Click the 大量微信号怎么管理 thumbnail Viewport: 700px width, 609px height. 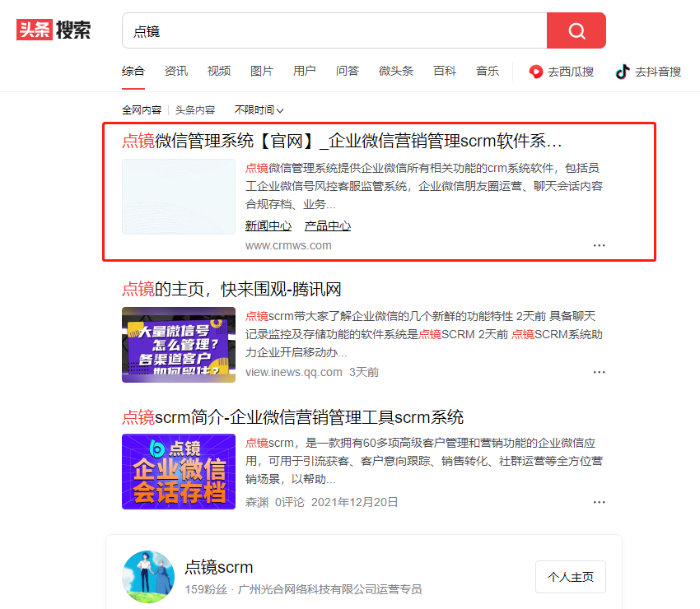coord(179,345)
